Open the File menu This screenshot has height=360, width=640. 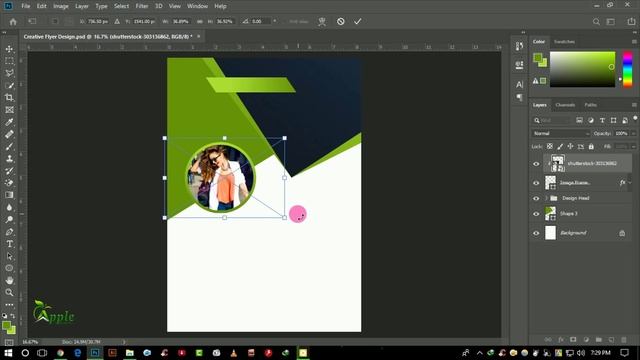pos(26,6)
